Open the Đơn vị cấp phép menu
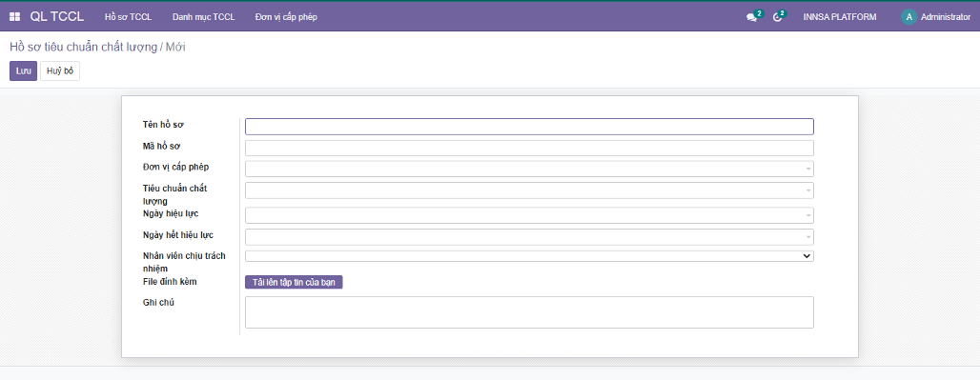The image size is (980, 380). coord(286,17)
